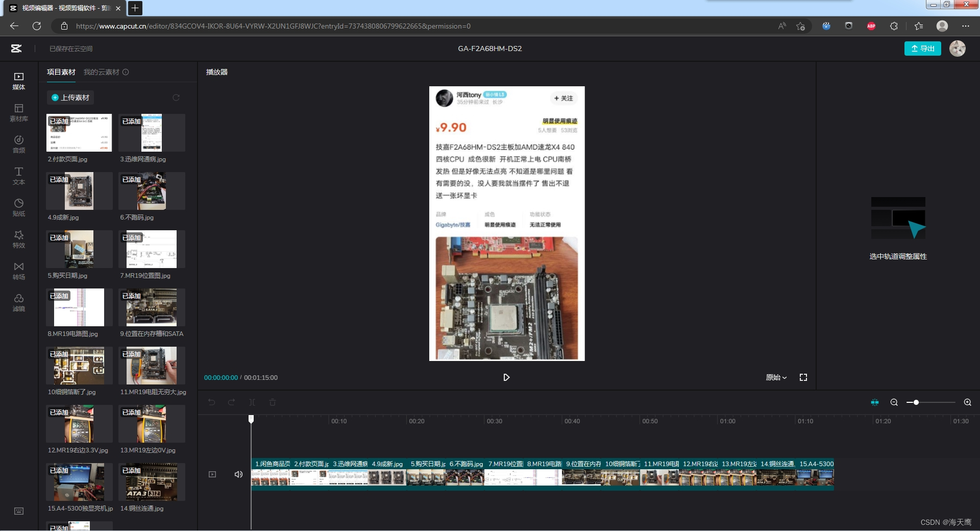Open the 媒体 media panel
980x531 pixels.
tap(19, 81)
